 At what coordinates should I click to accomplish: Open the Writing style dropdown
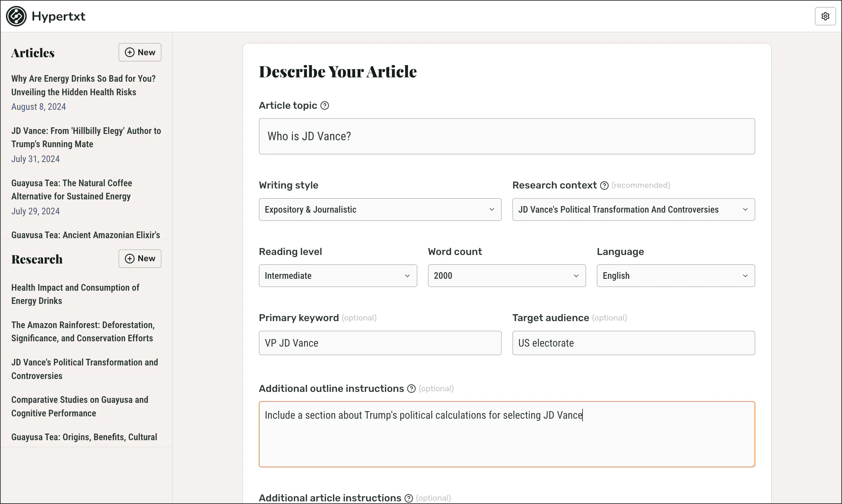[x=380, y=210]
